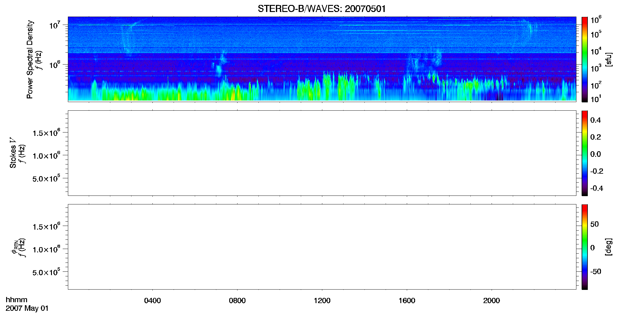The height and width of the screenshot is (332, 644).
Task: Click the power spectral density color bar
Action: (585, 59)
